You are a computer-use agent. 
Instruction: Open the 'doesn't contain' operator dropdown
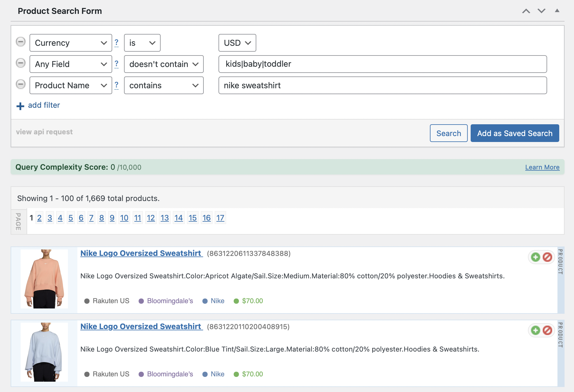coord(164,64)
